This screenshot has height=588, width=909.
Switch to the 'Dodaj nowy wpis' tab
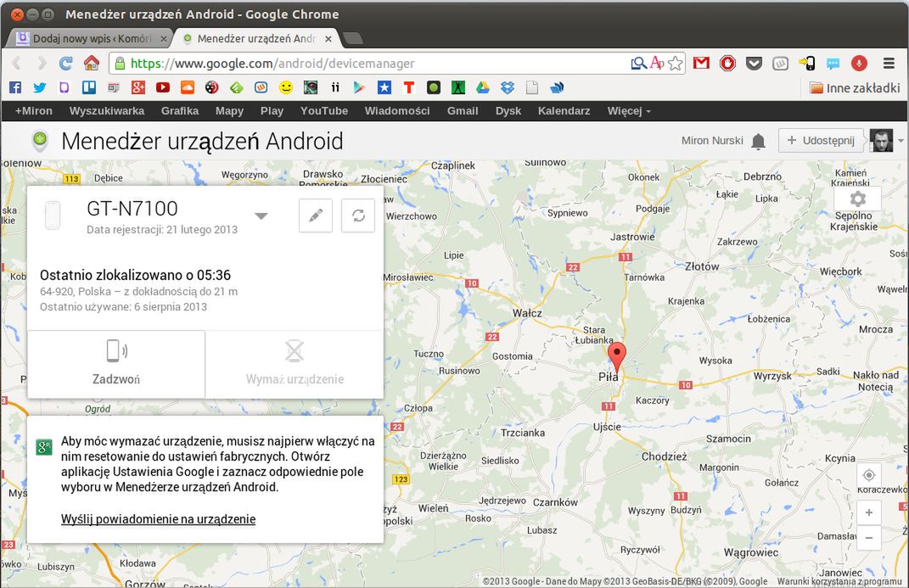pyautogui.click(x=90, y=39)
